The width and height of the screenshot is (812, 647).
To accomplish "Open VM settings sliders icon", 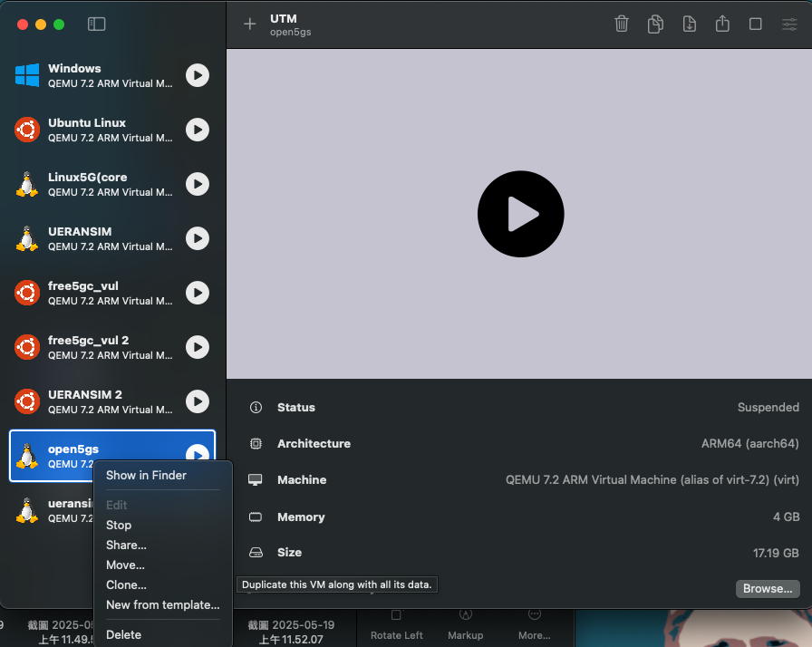I will coord(789,24).
